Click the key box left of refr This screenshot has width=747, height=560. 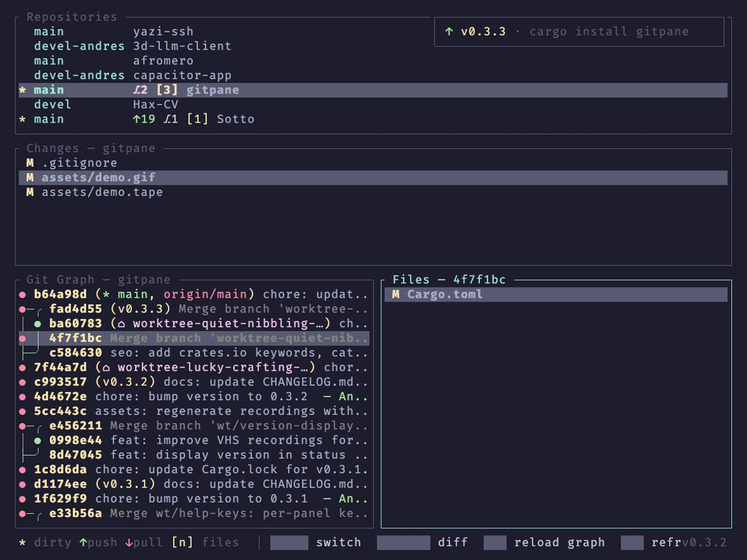[x=632, y=543]
